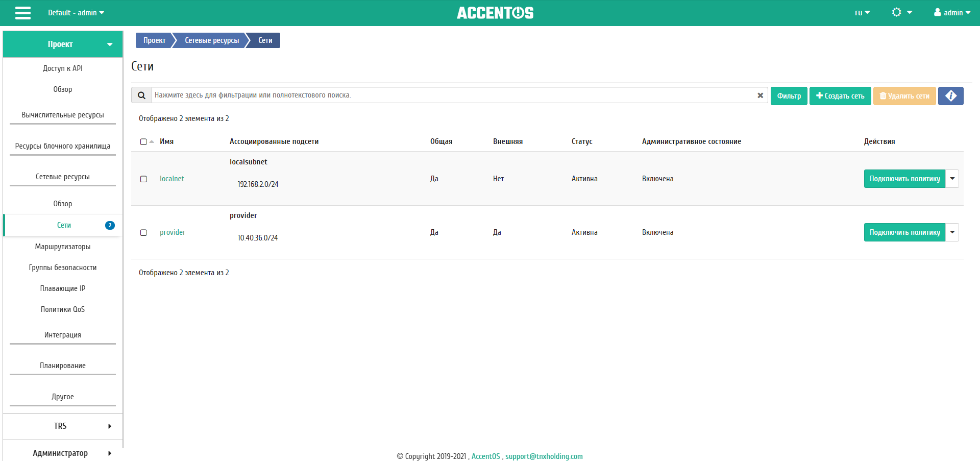Click the badge count next to Сети

110,225
